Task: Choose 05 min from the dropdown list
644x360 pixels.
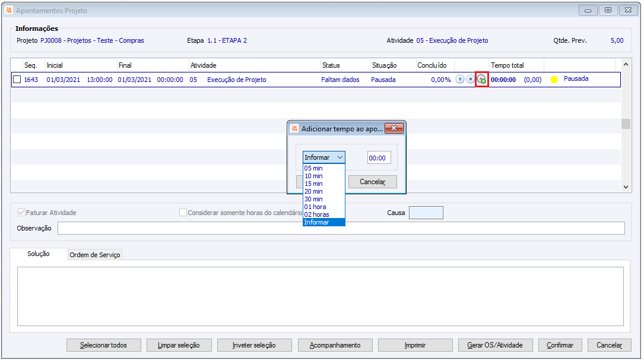Action: click(323, 168)
